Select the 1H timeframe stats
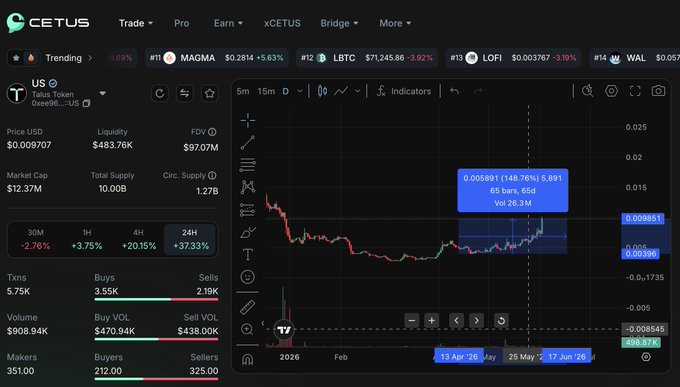 coord(87,239)
